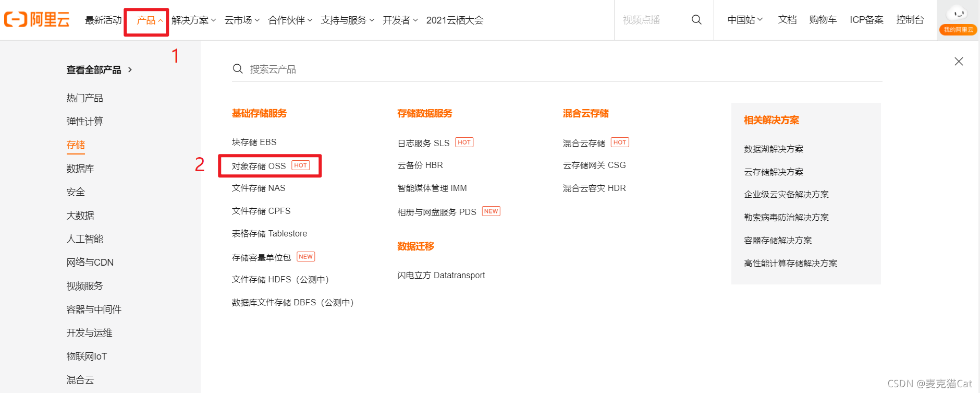Click 数据迁移 section heading
980x393 pixels.
pyautogui.click(x=415, y=246)
